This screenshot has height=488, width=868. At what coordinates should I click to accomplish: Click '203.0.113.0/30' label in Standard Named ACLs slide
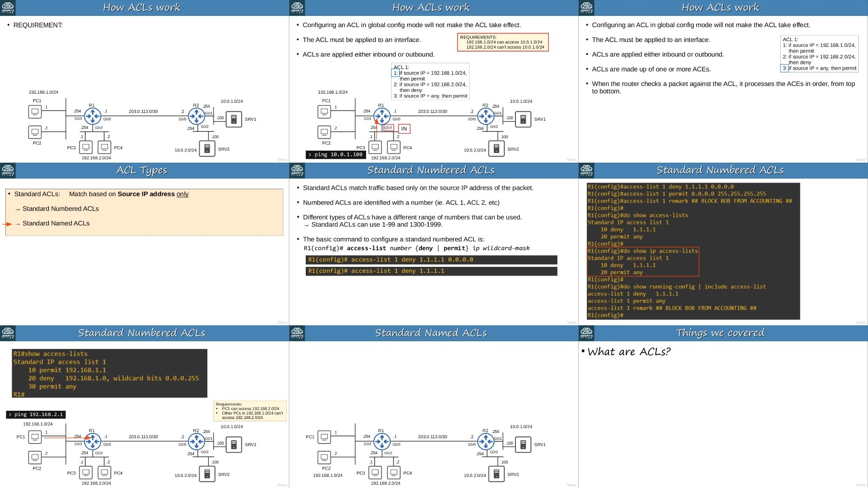click(x=433, y=437)
